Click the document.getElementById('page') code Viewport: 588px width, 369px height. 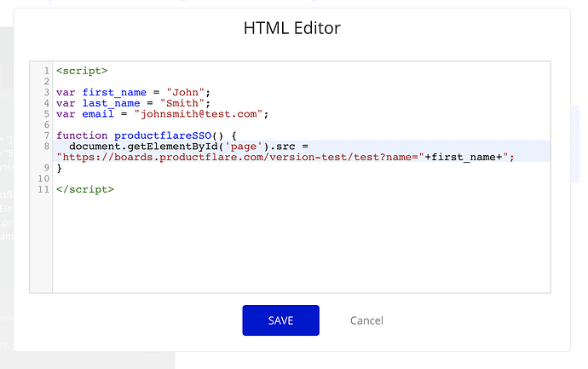[166, 147]
